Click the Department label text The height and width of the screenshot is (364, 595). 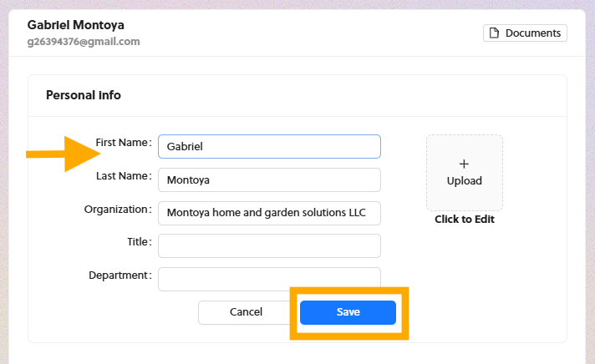coord(120,275)
